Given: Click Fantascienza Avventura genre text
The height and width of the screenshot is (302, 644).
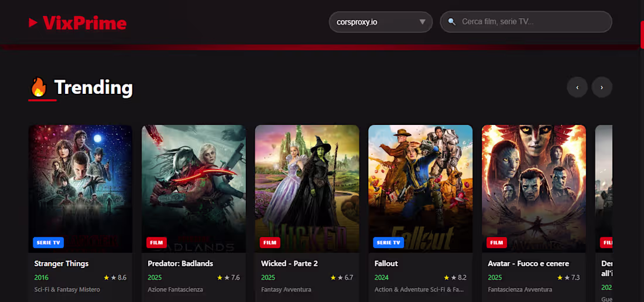Looking at the screenshot, I should click(x=520, y=290).
